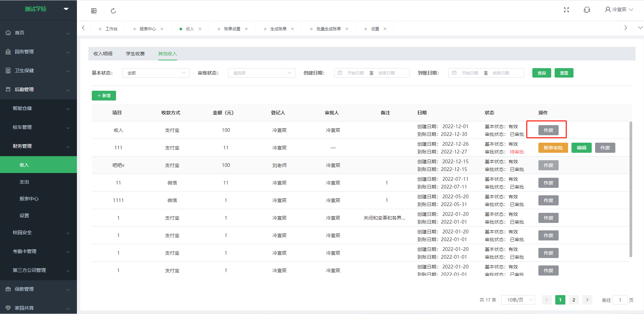Expand the 校园安全 submenu

click(x=68, y=233)
